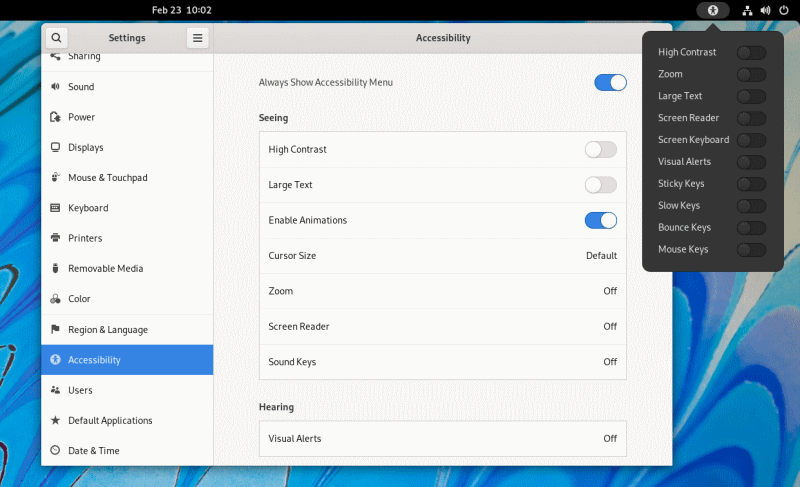
Task: Click the accessibility icon in top bar
Action: tap(713, 10)
